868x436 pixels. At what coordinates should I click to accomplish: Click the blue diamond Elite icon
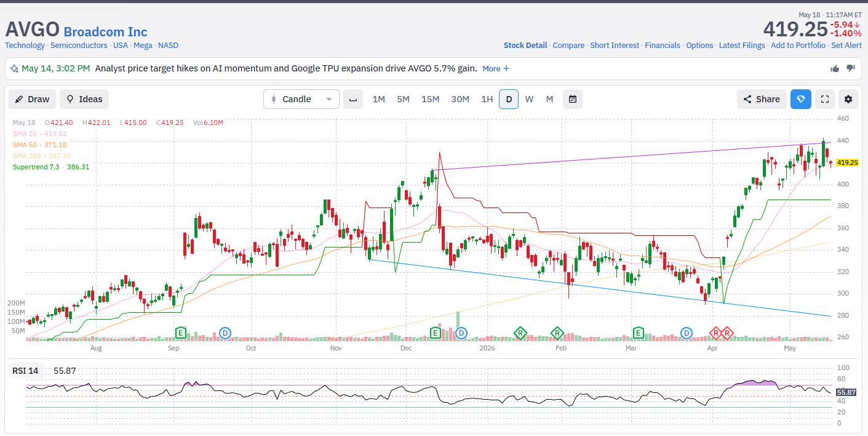tap(801, 99)
